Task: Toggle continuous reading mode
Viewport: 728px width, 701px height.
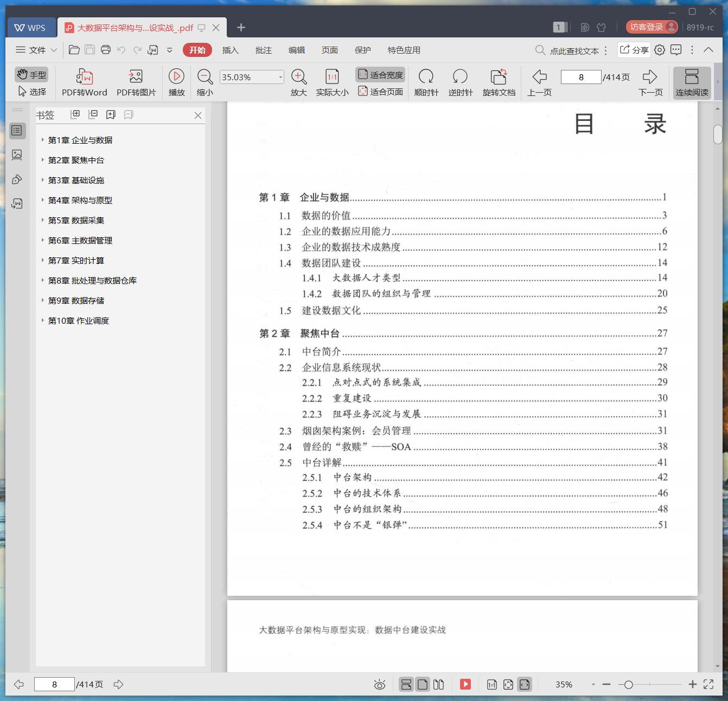Action: click(x=692, y=82)
